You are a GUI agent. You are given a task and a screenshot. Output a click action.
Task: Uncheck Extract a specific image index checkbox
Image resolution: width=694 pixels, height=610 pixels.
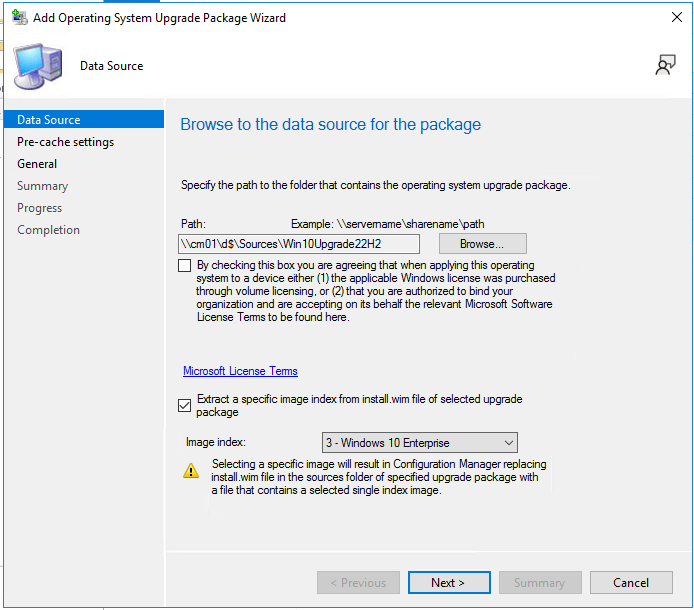(185, 405)
